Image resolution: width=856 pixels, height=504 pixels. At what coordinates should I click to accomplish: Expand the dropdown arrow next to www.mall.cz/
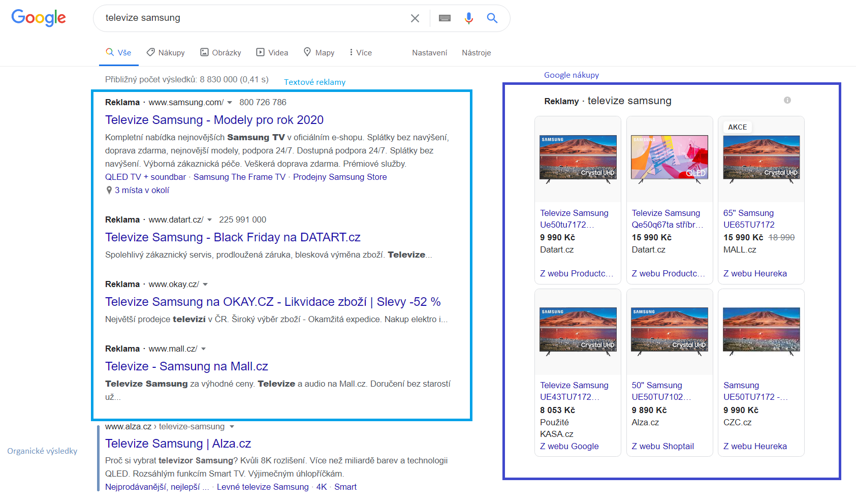[203, 349]
